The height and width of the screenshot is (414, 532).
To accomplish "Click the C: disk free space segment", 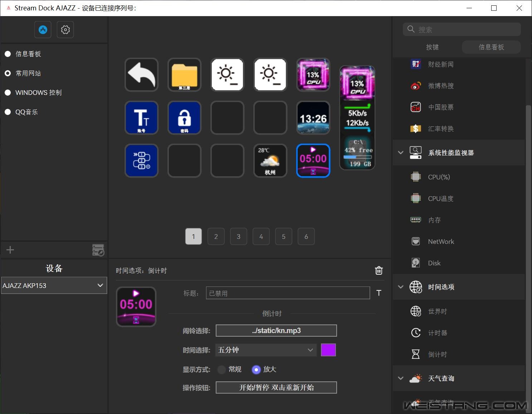I will [x=357, y=153].
